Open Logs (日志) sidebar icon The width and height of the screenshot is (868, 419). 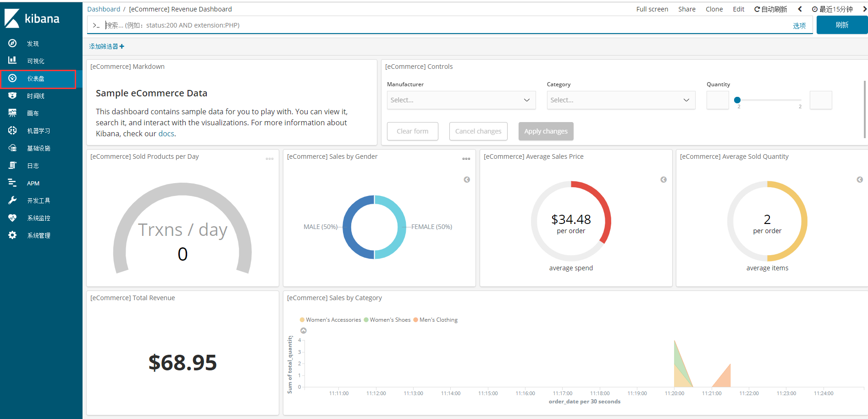[12, 165]
